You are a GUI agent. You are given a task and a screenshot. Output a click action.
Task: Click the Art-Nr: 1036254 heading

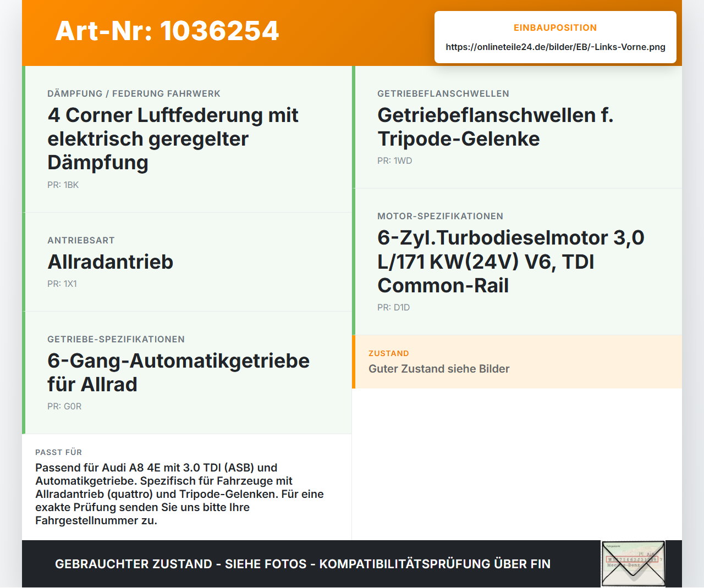point(167,31)
